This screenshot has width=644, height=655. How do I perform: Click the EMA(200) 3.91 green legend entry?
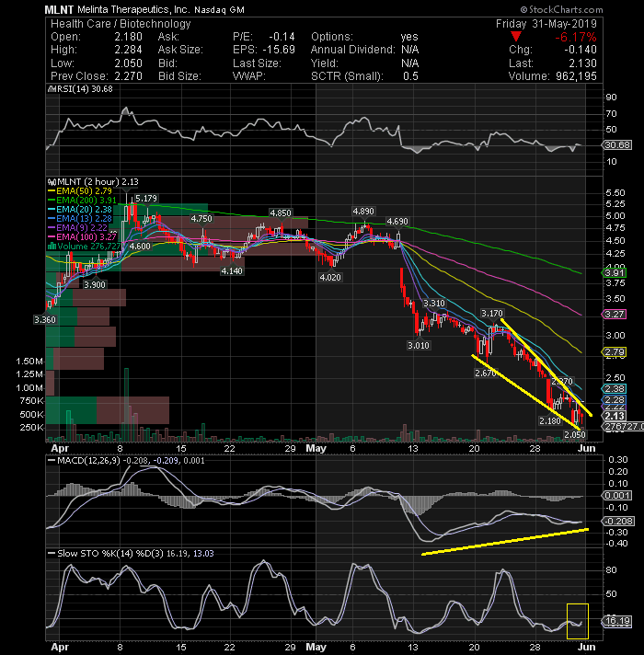tap(82, 201)
